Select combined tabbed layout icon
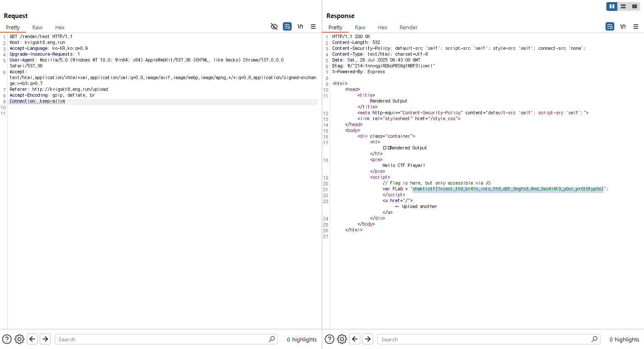The width and height of the screenshot is (644, 349). click(x=634, y=6)
